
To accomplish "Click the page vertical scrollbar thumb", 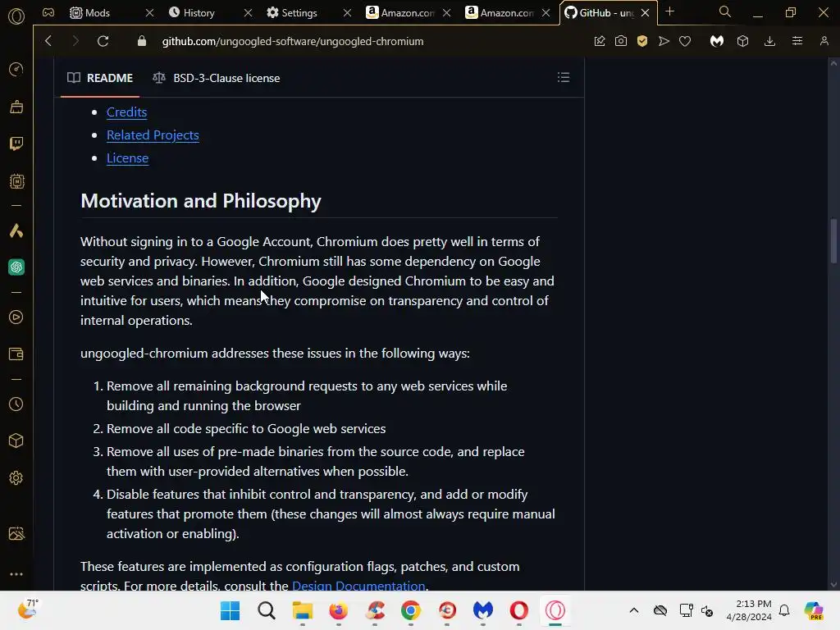I will pyautogui.click(x=833, y=240).
